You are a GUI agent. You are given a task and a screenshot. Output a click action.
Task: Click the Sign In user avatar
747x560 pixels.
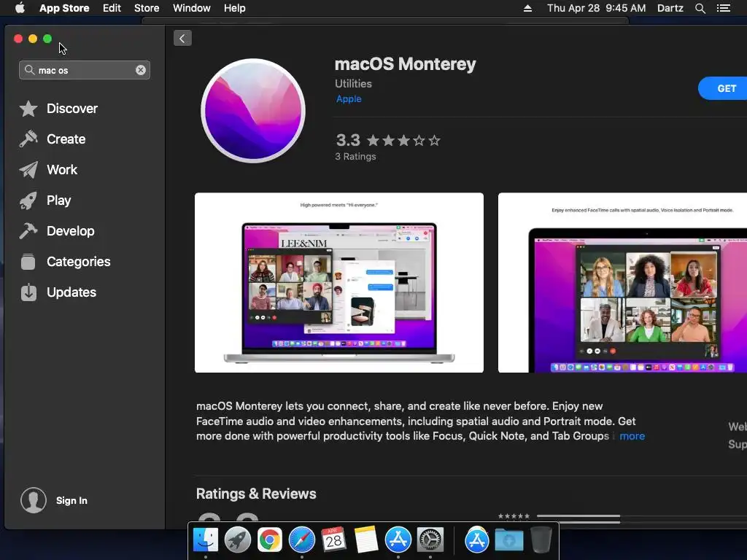tap(34, 500)
